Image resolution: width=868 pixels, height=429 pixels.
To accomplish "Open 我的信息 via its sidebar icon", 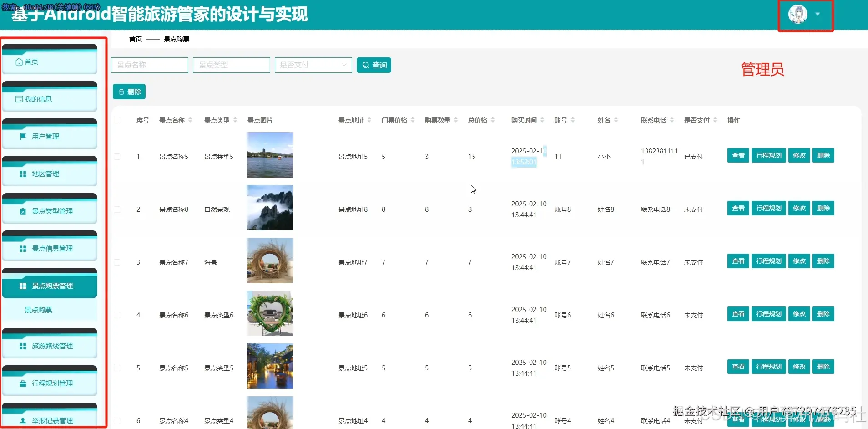I will (19, 99).
